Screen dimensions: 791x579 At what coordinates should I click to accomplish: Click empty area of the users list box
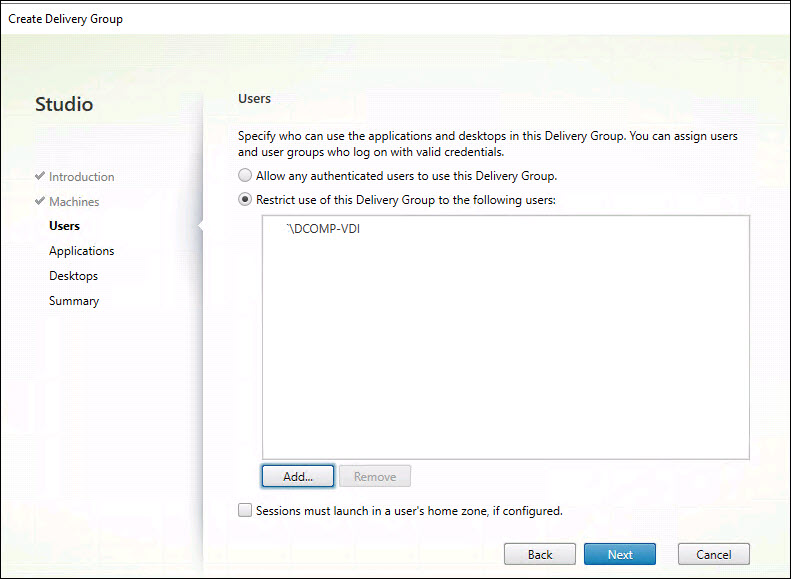(x=505, y=360)
